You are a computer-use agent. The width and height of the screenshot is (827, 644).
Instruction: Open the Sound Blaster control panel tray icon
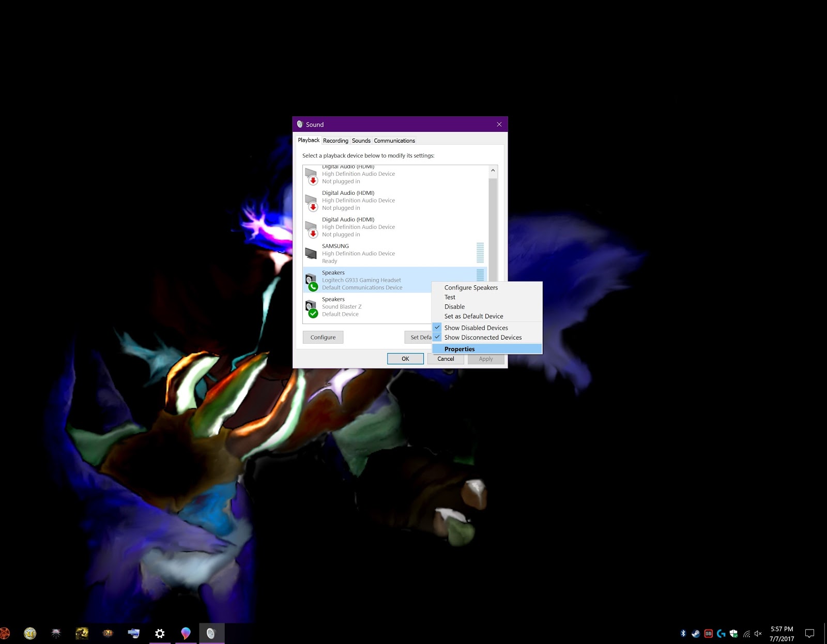[x=709, y=633]
